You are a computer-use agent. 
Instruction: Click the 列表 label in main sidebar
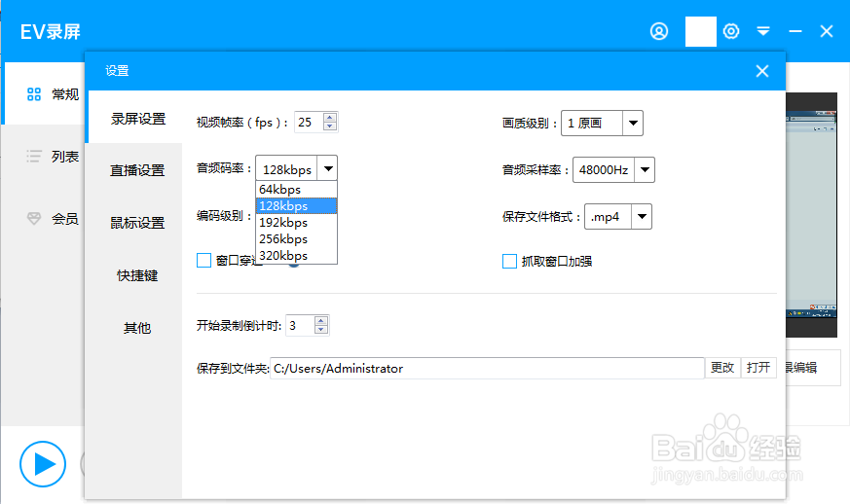(x=65, y=157)
